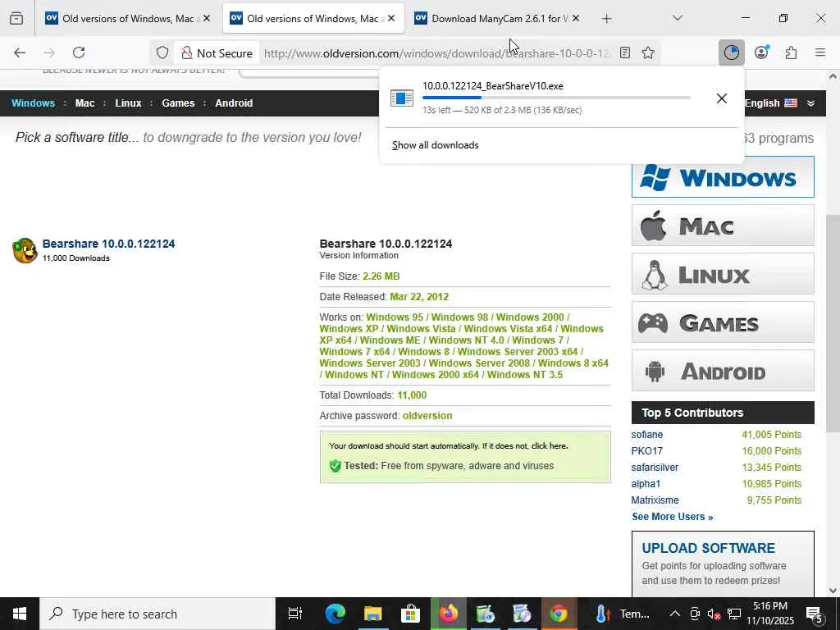Click the Firefox View icon

16,18
